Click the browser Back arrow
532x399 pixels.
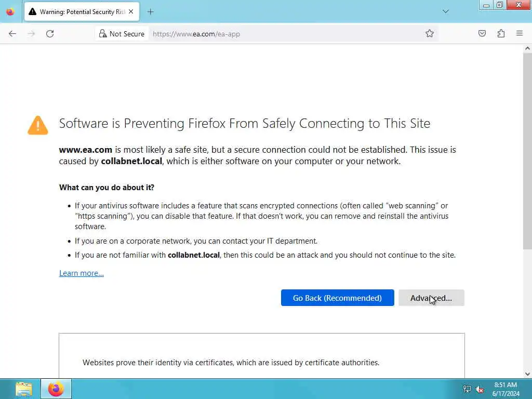coord(12,34)
